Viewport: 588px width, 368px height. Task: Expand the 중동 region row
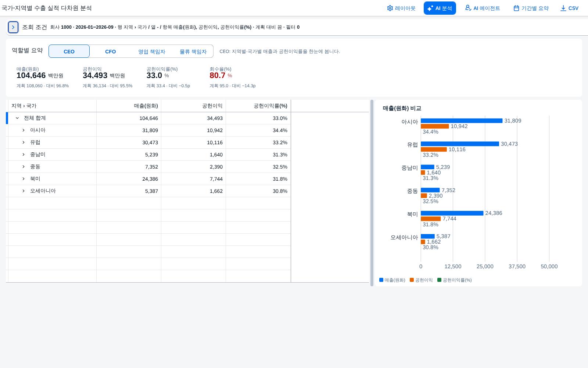(24, 167)
